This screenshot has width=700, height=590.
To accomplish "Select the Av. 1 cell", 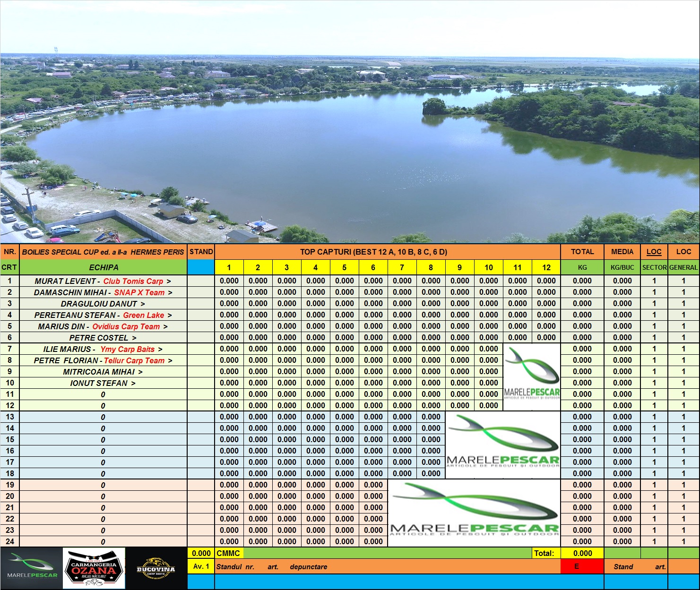I will point(201,566).
